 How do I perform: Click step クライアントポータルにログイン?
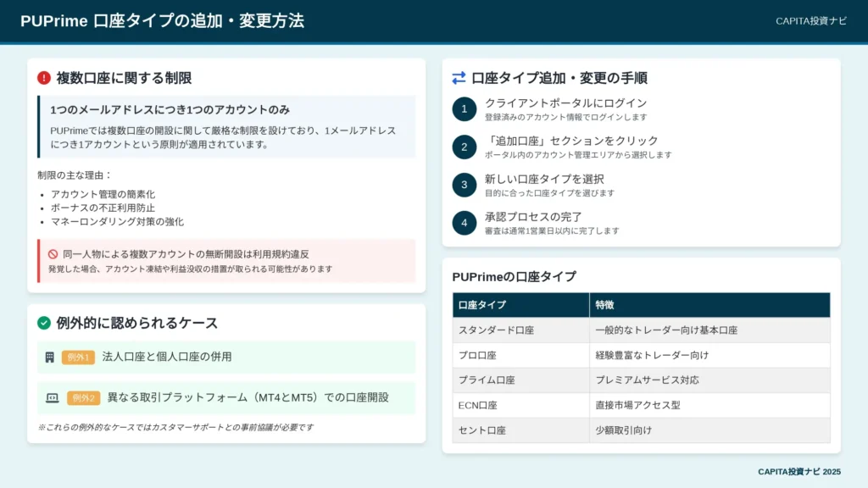pyautogui.click(x=565, y=103)
